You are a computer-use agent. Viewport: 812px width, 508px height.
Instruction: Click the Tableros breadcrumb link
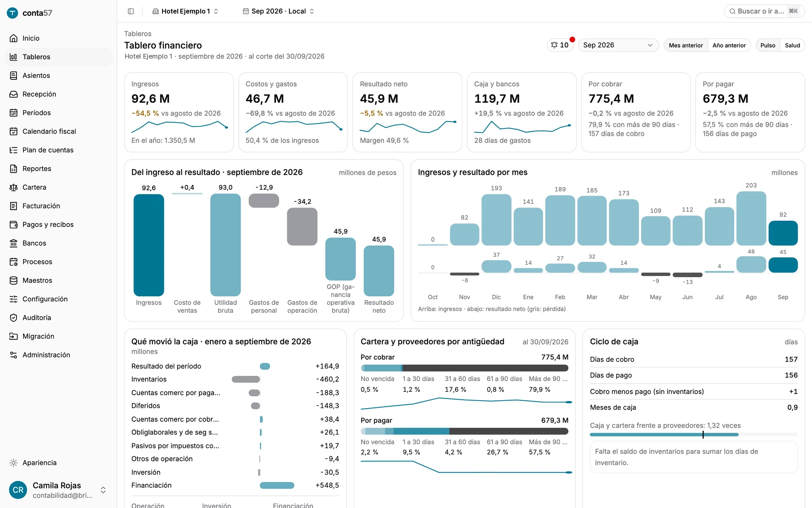click(138, 34)
